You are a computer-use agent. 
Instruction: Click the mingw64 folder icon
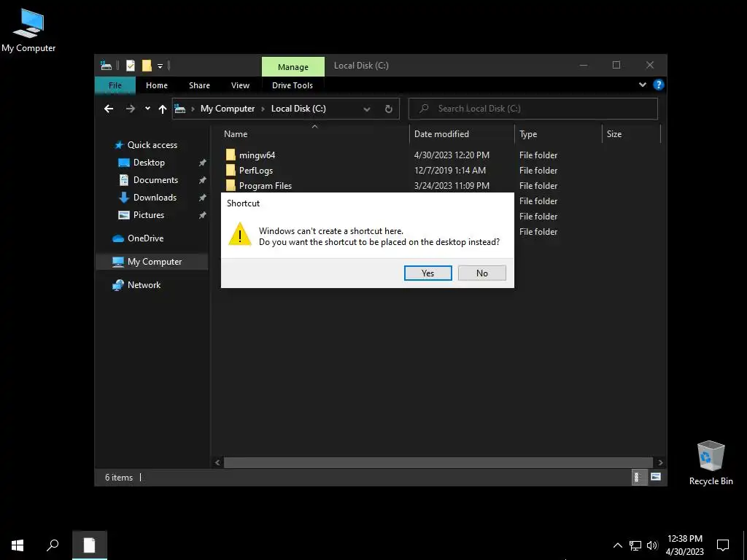231,155
